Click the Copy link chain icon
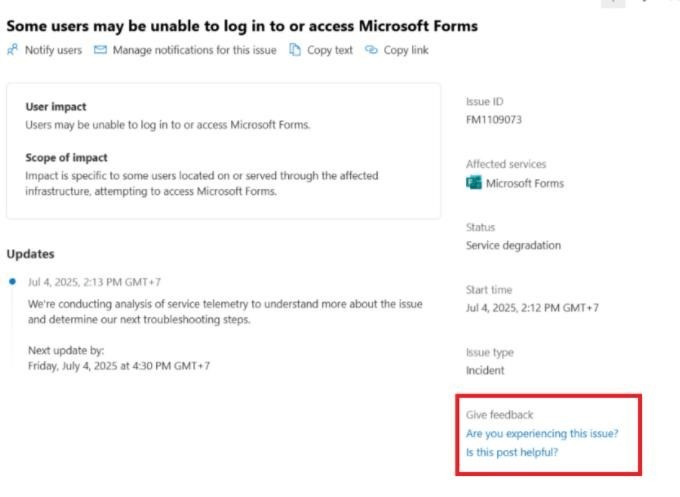680x497 pixels. click(x=371, y=50)
